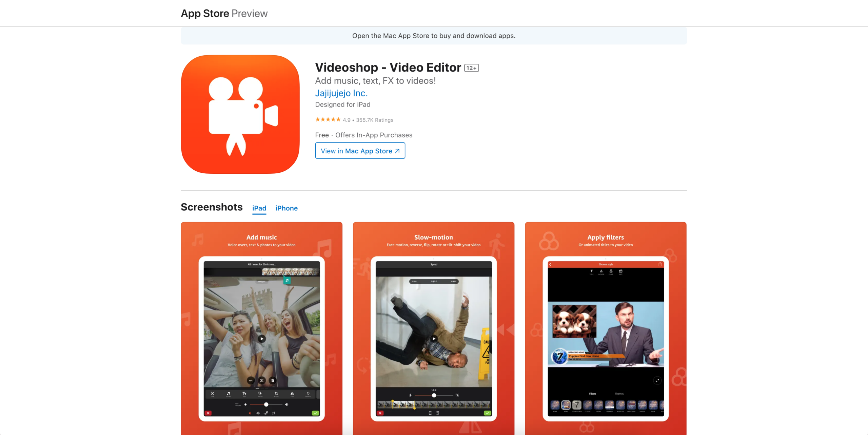This screenshot has height=435, width=868.
Task: Select the iPad screenshots tab
Action: [259, 208]
